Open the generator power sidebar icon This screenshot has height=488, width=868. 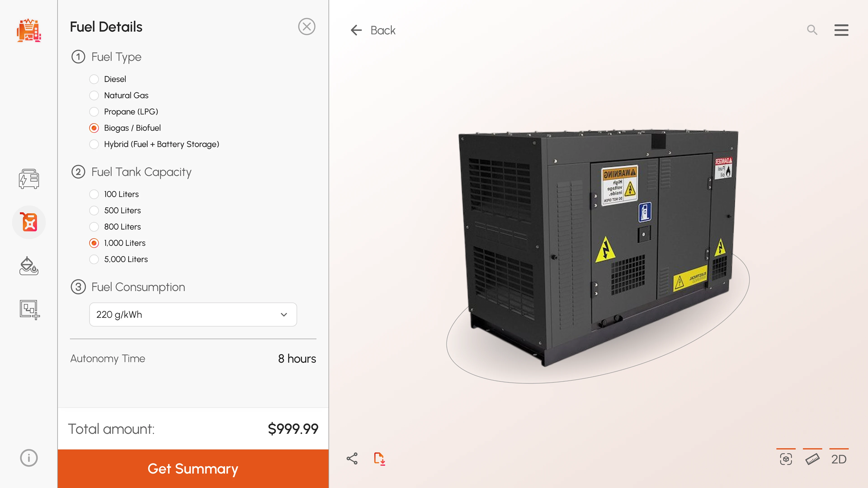(29, 179)
